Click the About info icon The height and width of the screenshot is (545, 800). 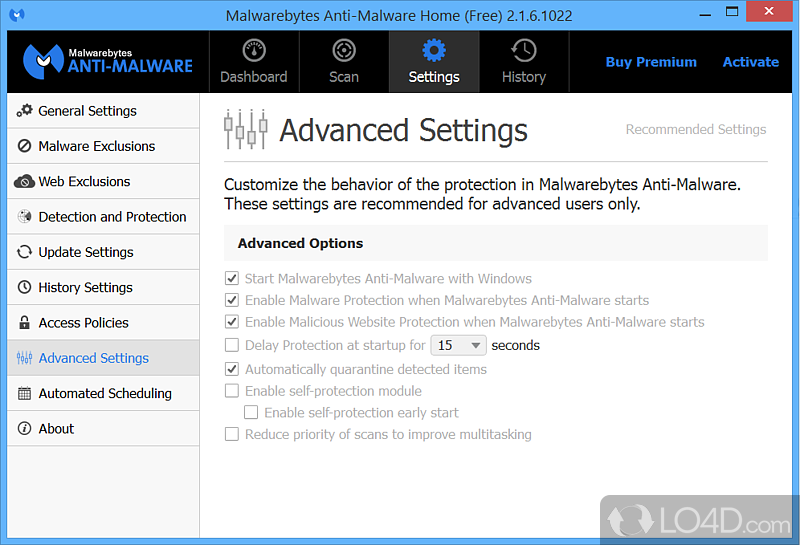[24, 429]
